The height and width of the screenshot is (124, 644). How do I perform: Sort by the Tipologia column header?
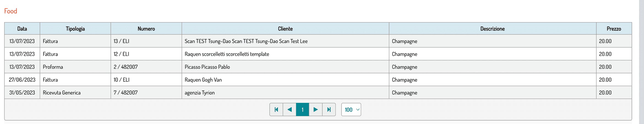(75, 29)
